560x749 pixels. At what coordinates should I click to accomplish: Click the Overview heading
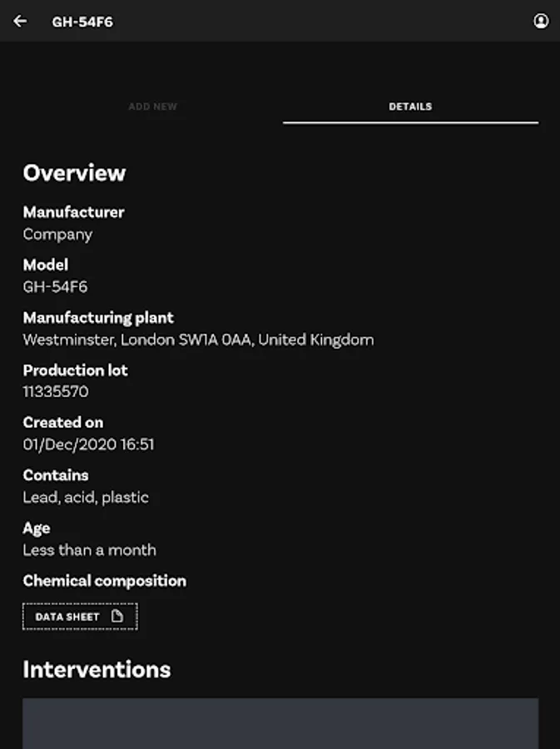point(74,173)
